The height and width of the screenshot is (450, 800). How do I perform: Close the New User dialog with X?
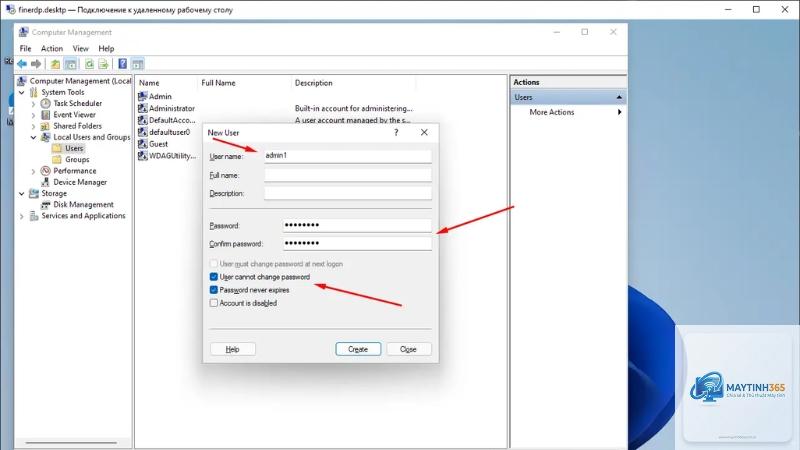[424, 132]
